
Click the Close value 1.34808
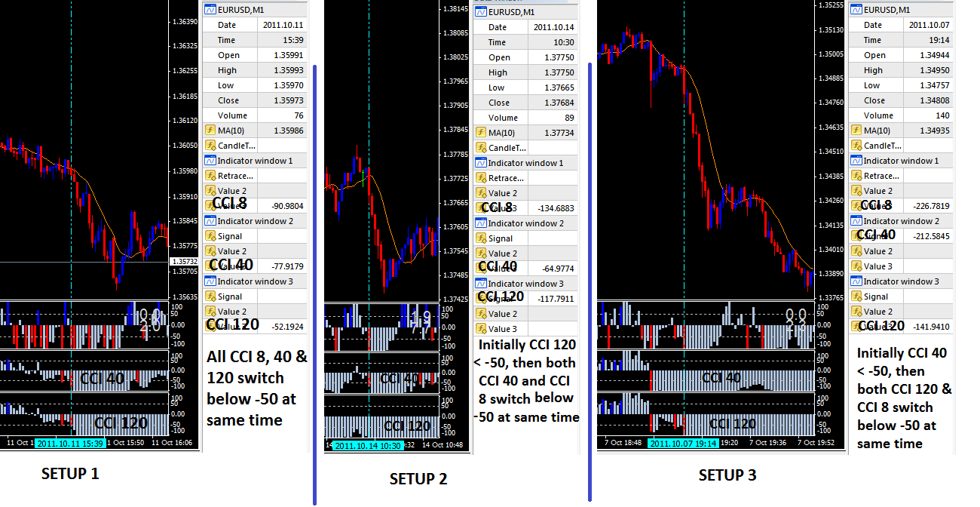(x=935, y=100)
